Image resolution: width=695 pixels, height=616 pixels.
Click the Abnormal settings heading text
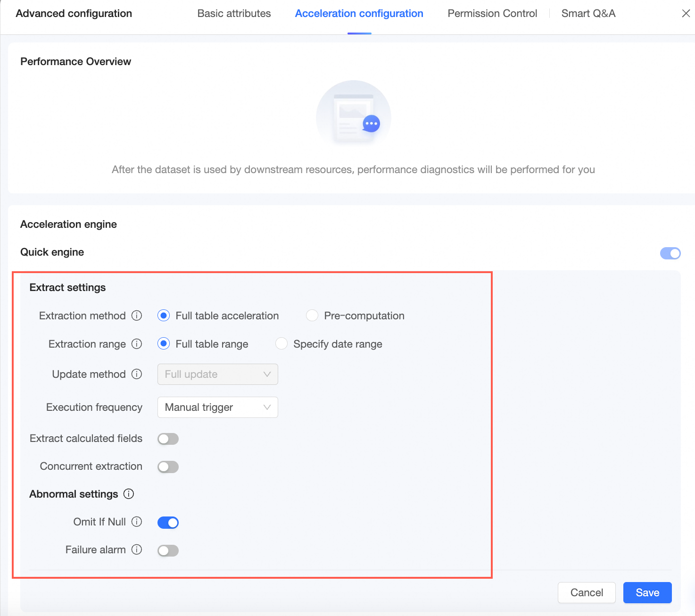tap(74, 494)
